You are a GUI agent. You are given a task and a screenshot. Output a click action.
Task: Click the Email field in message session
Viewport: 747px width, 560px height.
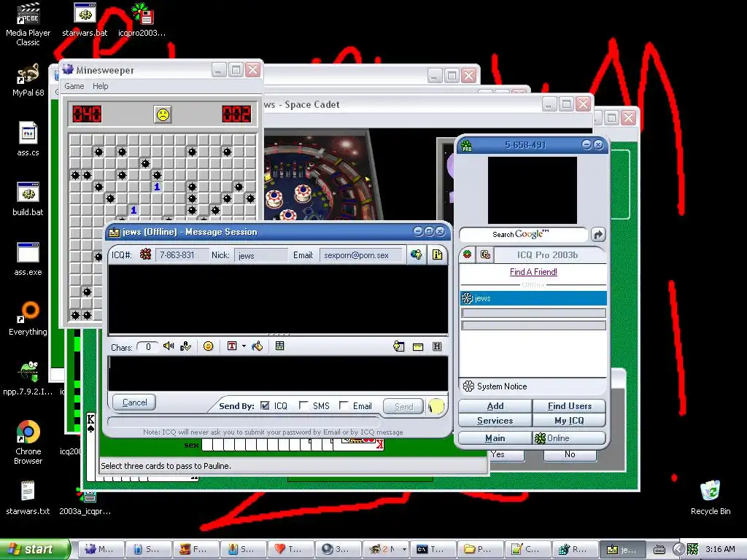coord(362,255)
